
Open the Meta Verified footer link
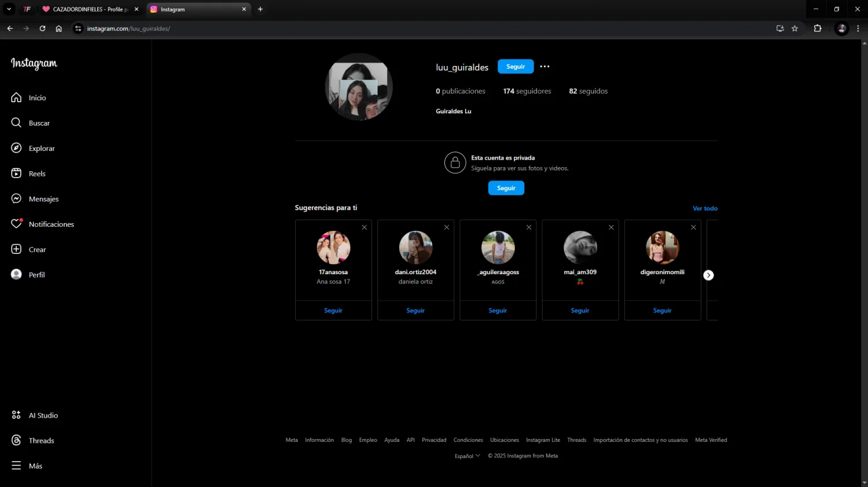pos(711,440)
